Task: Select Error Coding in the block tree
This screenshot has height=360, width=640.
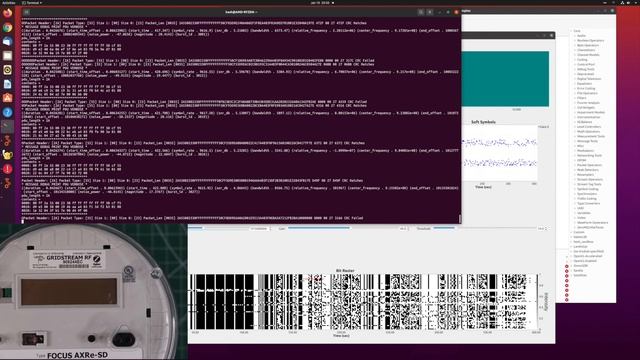Action: pos(586,89)
